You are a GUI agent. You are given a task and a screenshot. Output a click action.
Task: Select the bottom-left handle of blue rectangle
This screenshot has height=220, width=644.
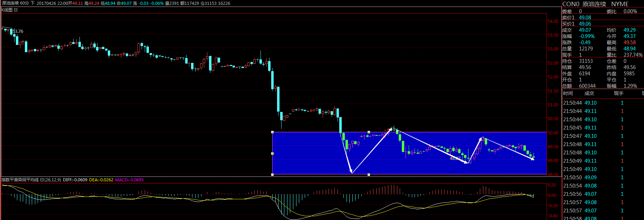(x=273, y=174)
